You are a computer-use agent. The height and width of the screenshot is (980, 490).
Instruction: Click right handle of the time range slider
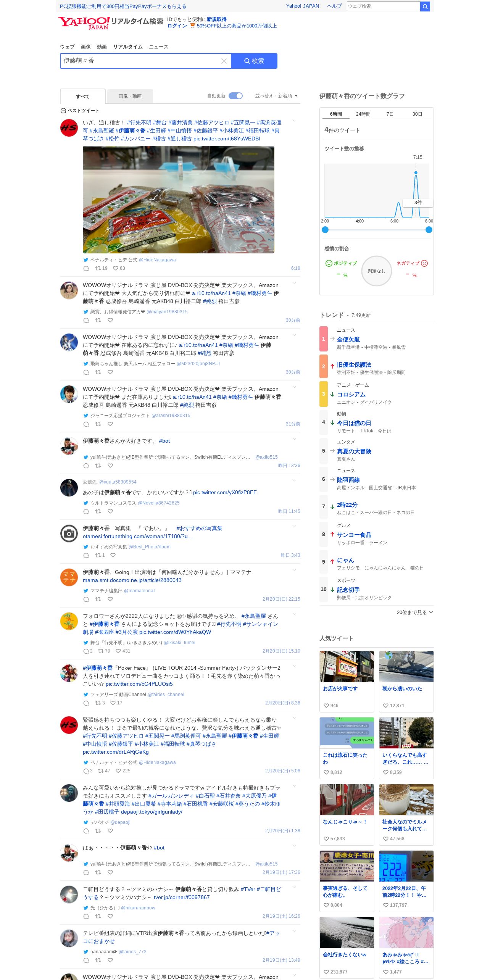tap(429, 230)
